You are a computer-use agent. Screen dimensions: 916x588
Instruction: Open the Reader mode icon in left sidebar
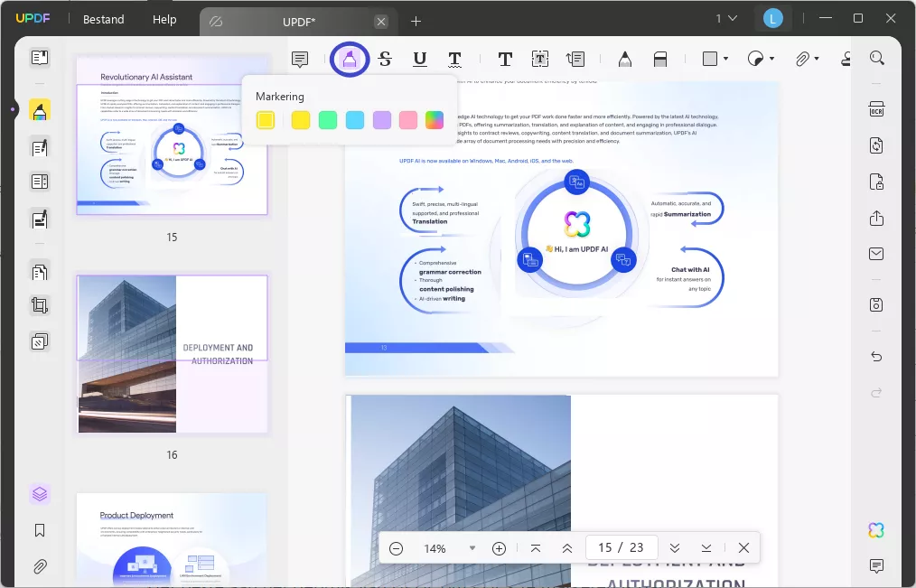tap(40, 57)
